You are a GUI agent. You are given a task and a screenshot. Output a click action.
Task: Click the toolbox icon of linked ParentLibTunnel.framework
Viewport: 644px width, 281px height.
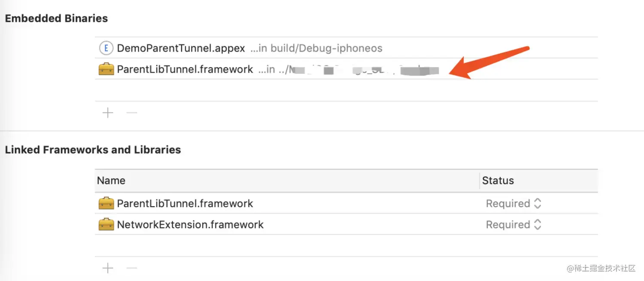[x=106, y=203]
